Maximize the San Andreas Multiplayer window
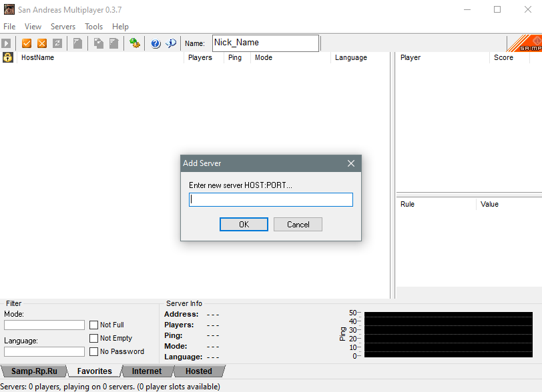This screenshot has height=392, width=542. 497,9
